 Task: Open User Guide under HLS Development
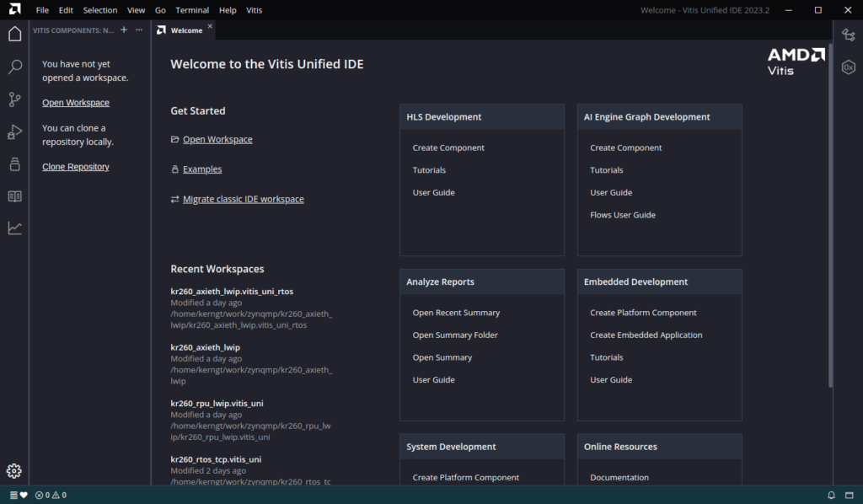(434, 192)
